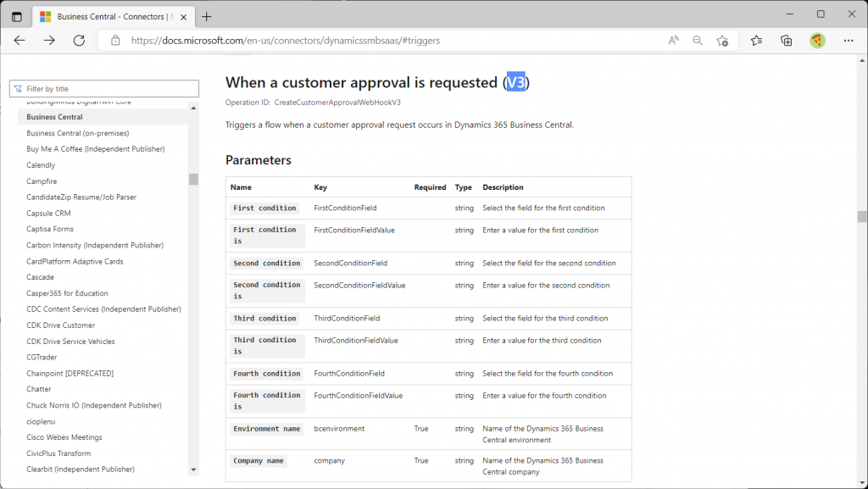Open the Captisa Forms entry
868x489 pixels.
click(50, 229)
